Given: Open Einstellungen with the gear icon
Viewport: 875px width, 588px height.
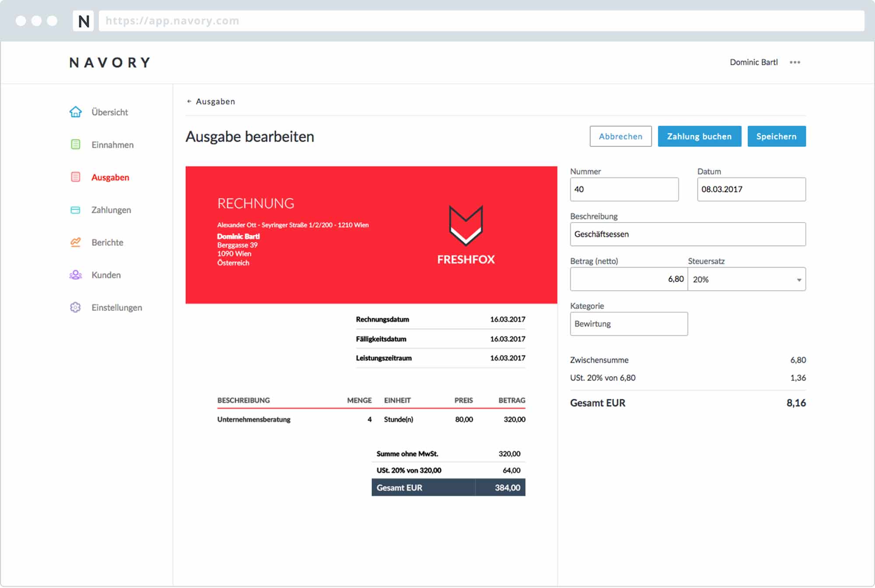Looking at the screenshot, I should tap(76, 307).
